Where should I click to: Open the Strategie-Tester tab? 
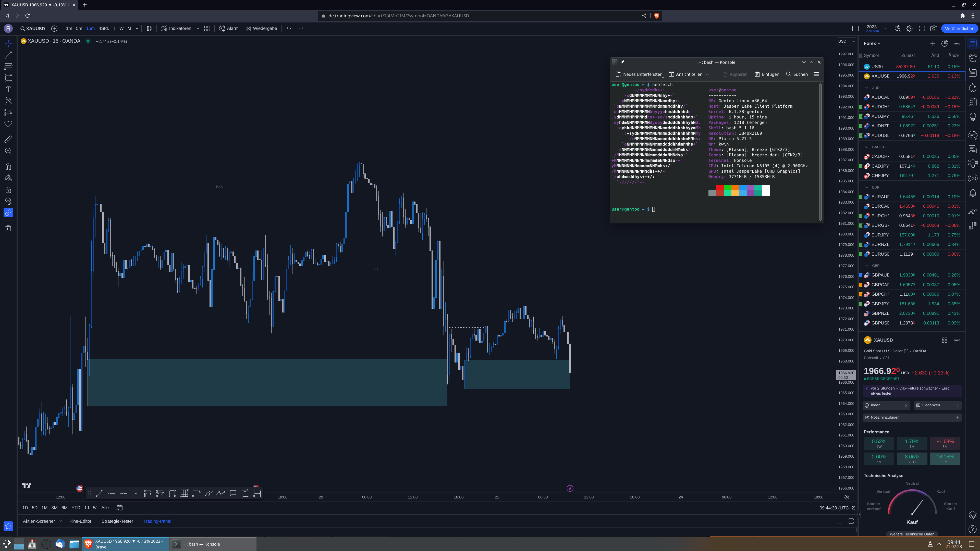click(117, 521)
